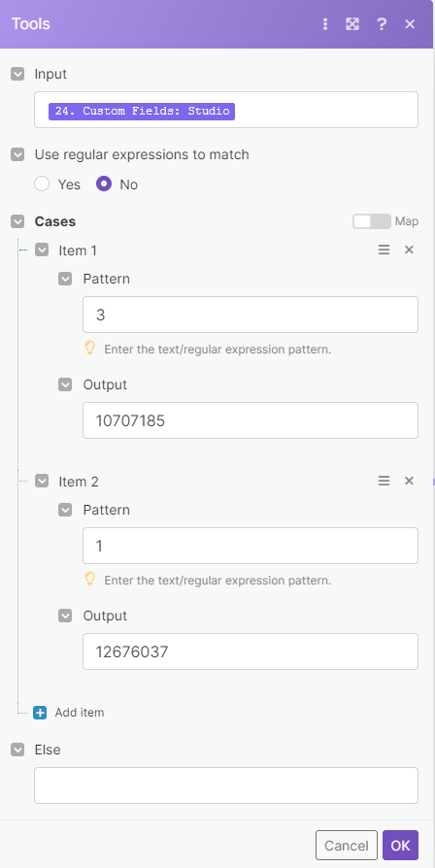Open the three-dot options menu in header
435x868 pixels.
point(325,24)
